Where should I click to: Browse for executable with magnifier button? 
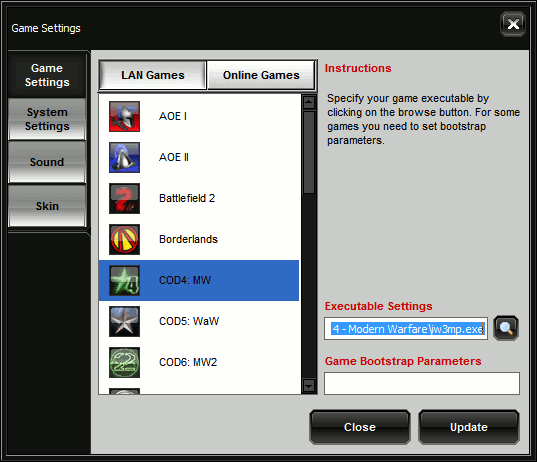pos(506,328)
